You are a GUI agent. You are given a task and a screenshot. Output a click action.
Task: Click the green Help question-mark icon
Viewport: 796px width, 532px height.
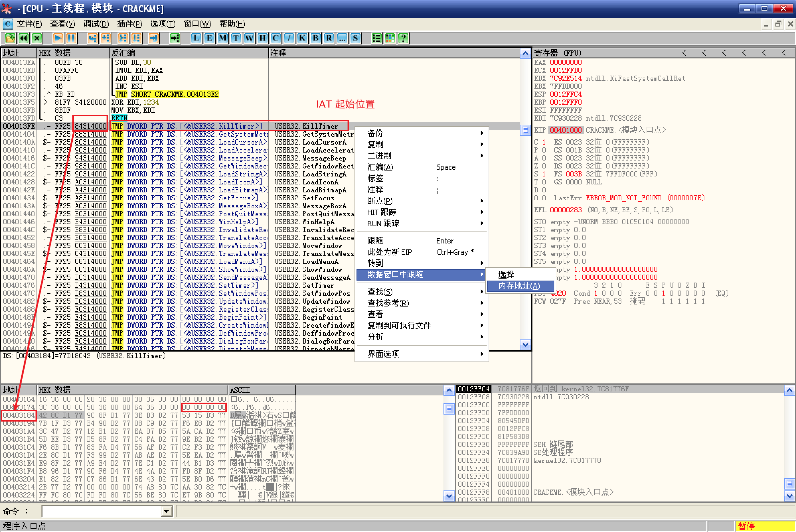[403, 38]
